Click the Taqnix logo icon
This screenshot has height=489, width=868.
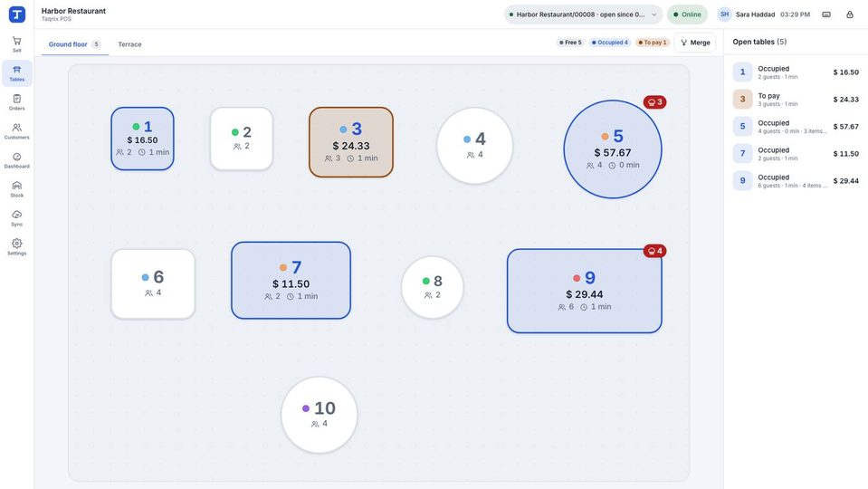click(17, 14)
